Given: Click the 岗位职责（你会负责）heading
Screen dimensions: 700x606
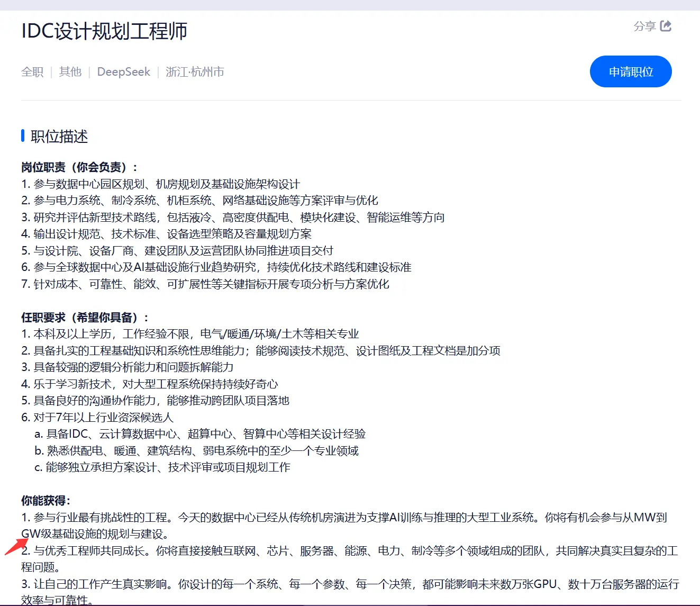Looking at the screenshot, I should (80, 167).
